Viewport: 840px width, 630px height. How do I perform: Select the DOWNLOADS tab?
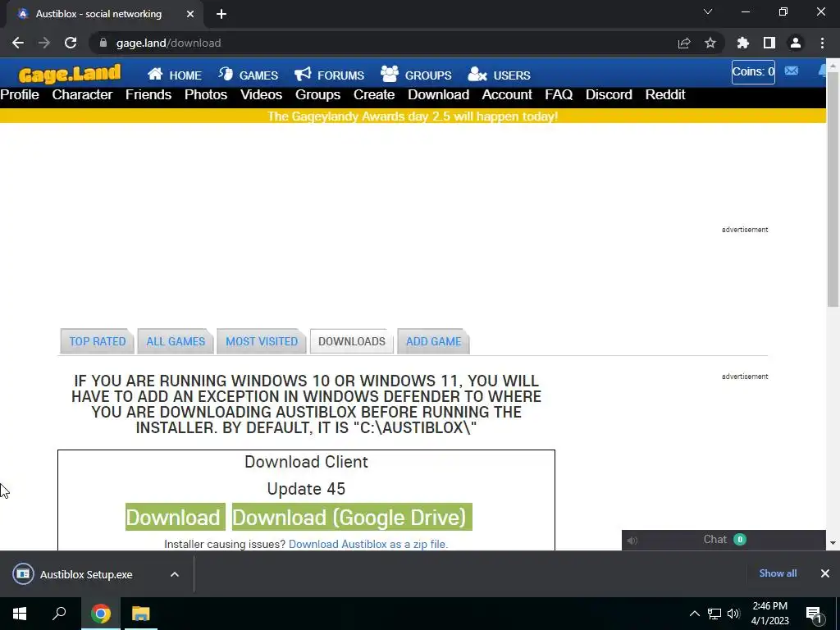(x=351, y=341)
